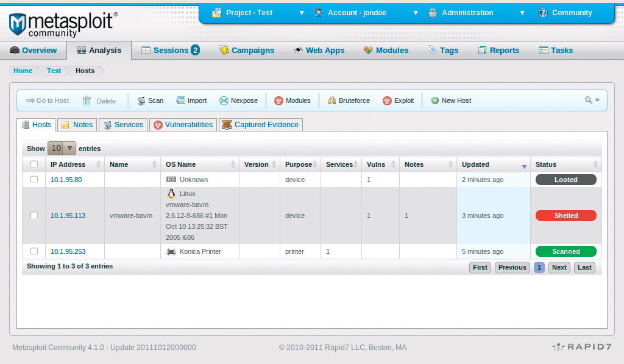
Task: Open the Sessions tab
Action: (x=170, y=51)
